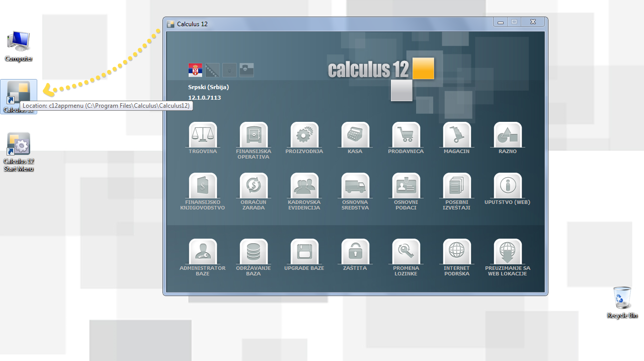Viewport: 644px width, 361px height.
Task: Open Proizvodnja gear icon
Action: click(304, 135)
